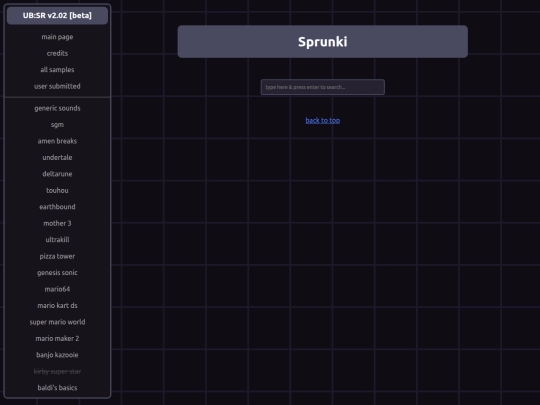The width and height of the screenshot is (540, 405).
Task: Open pizza tower samples
Action: 57,256
